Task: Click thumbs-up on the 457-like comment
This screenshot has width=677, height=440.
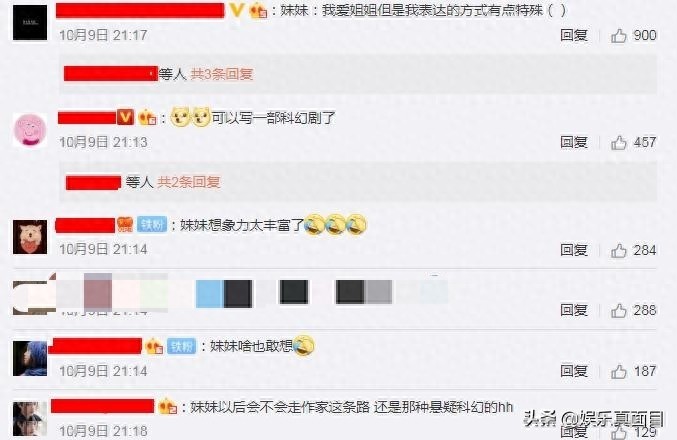Action: 618,142
